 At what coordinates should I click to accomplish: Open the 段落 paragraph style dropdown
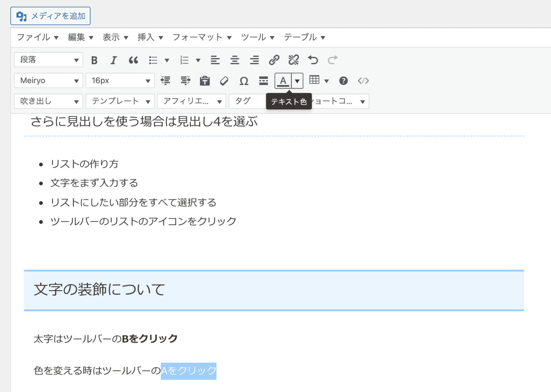coord(48,60)
